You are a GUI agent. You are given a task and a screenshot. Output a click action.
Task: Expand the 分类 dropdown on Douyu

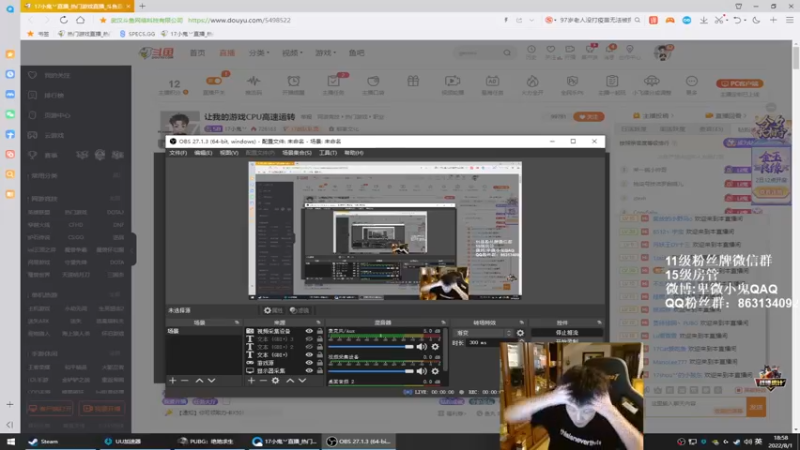259,53
